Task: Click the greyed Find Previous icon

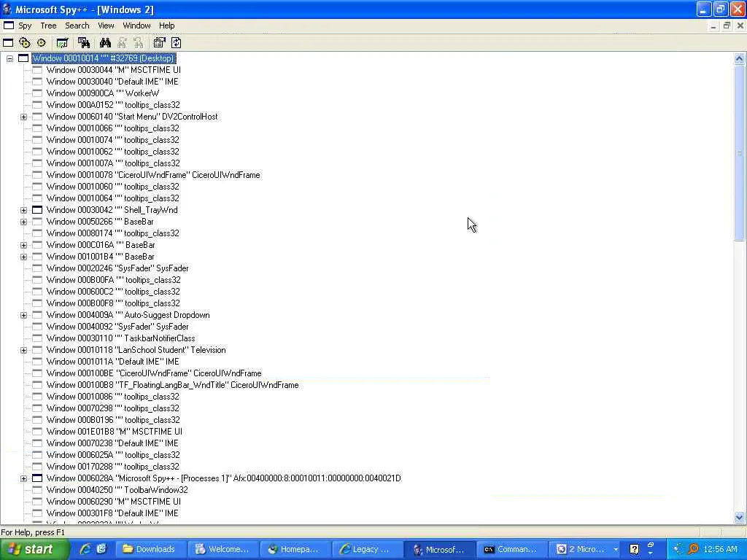Action: (138, 43)
